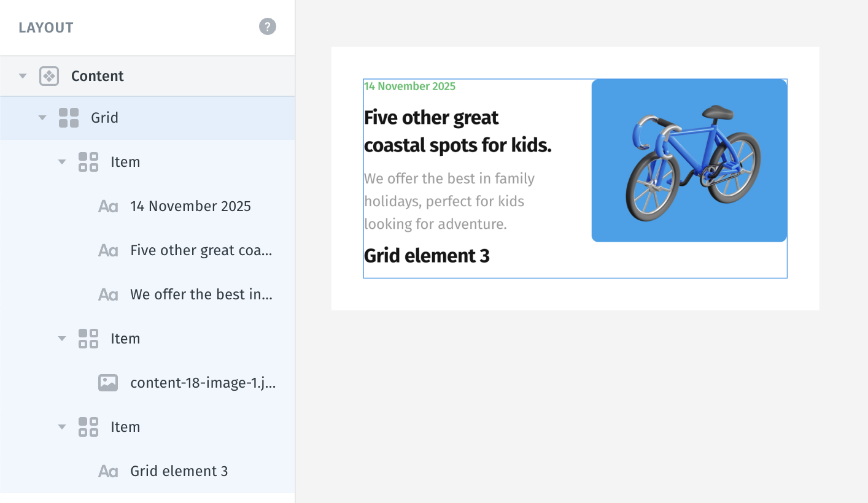Select the content-18-image-1 layer entry
Image resolution: width=868 pixels, height=503 pixels.
(147, 383)
